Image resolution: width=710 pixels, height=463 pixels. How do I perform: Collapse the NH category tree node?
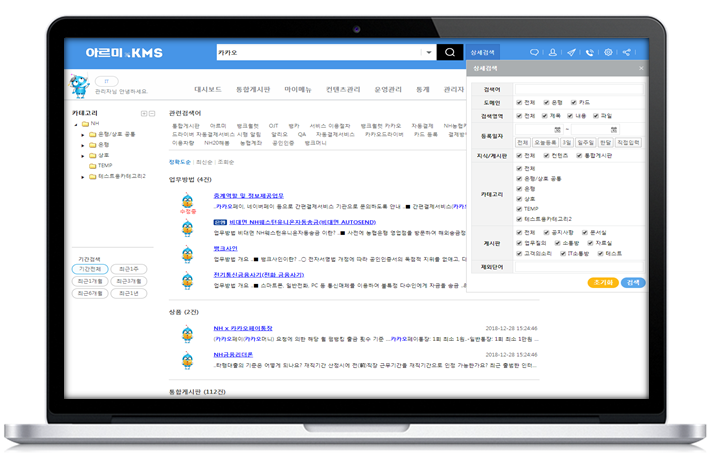(75, 124)
